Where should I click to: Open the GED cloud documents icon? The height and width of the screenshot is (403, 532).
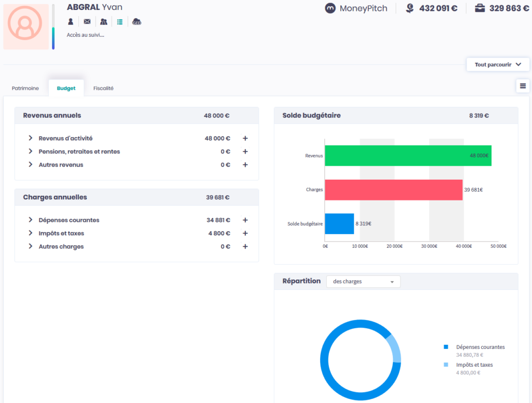(137, 22)
